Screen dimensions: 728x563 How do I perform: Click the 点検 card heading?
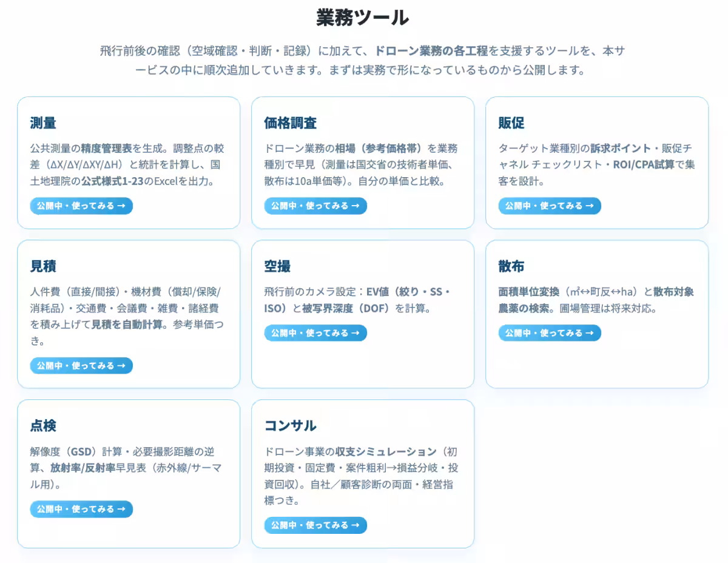[43, 426]
